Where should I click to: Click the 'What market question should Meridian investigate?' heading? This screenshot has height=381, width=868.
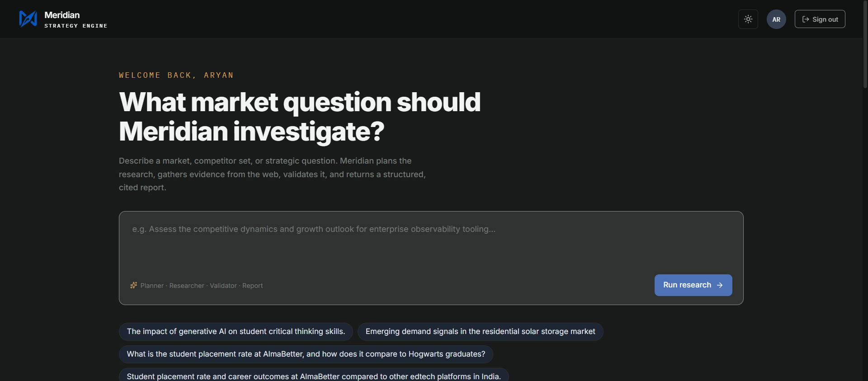pos(300,117)
